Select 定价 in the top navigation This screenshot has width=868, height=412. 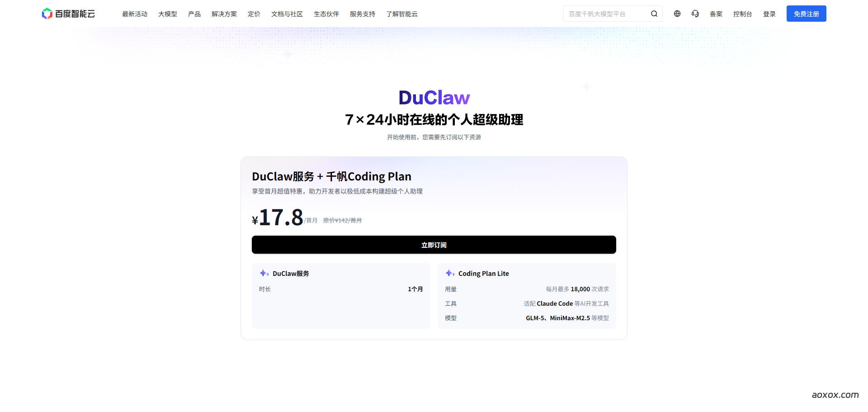click(254, 14)
